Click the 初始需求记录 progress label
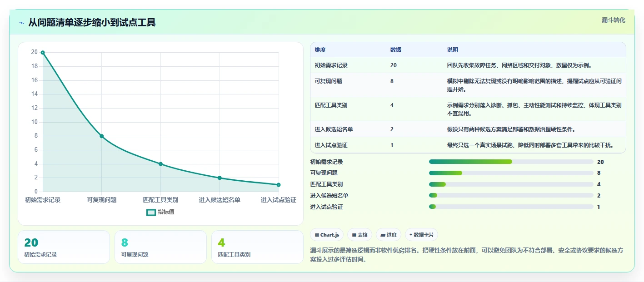The height and width of the screenshot is (282, 644). coord(326,162)
